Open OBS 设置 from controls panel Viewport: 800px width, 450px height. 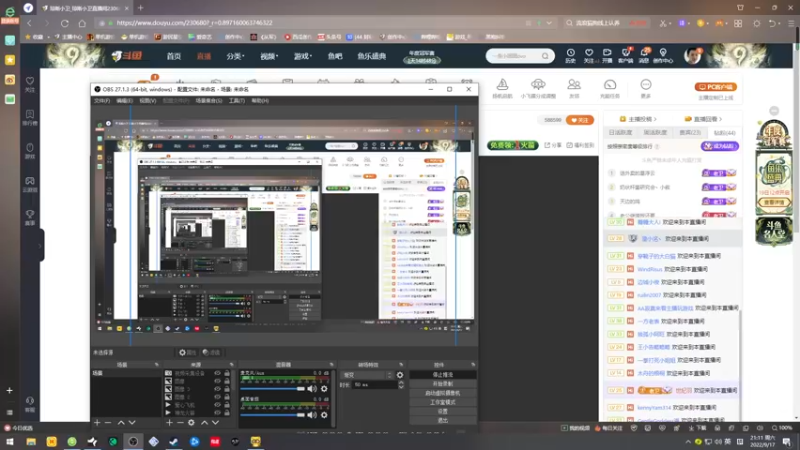tap(442, 411)
